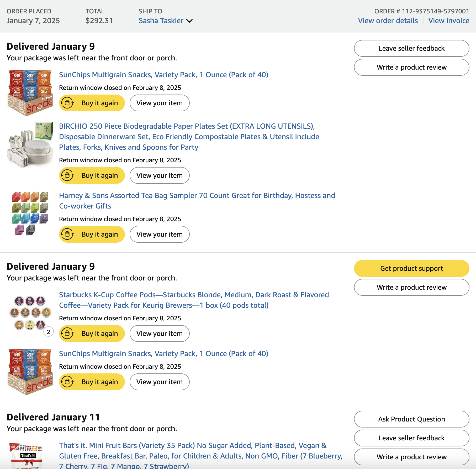View your item for Harney & Sons tea

point(160,234)
